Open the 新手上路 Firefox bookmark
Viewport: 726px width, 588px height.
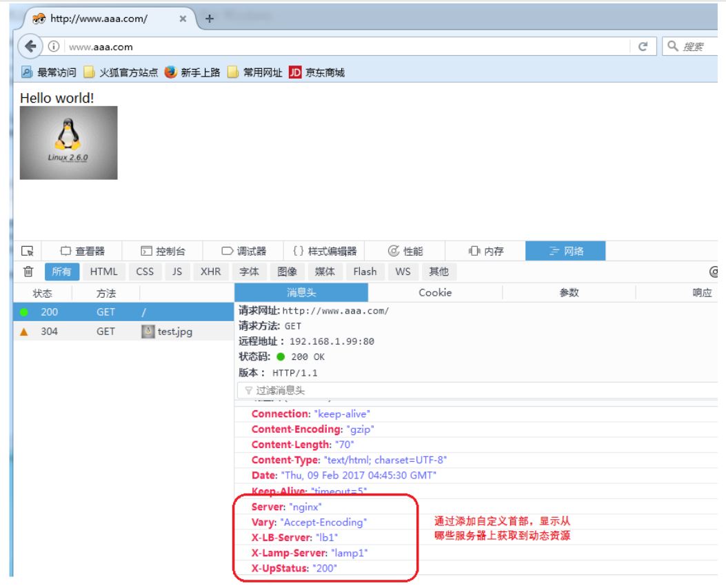tap(192, 72)
